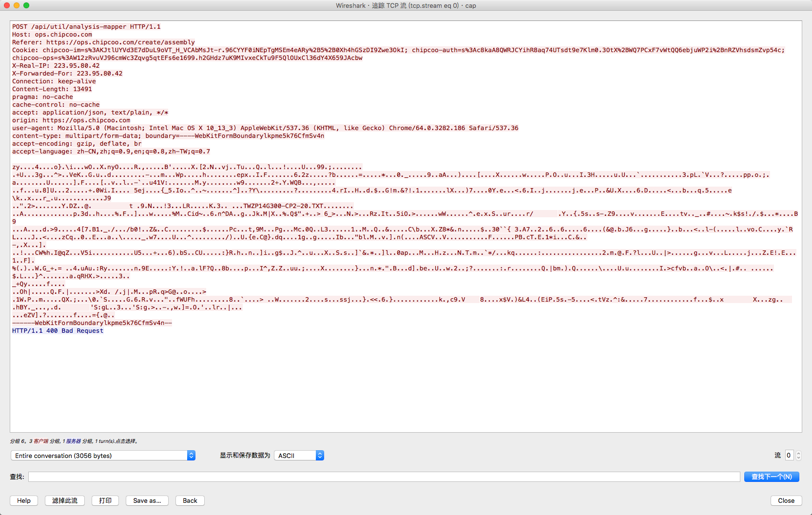Click the POST /api/util/analysis-mapper request line

coord(86,27)
